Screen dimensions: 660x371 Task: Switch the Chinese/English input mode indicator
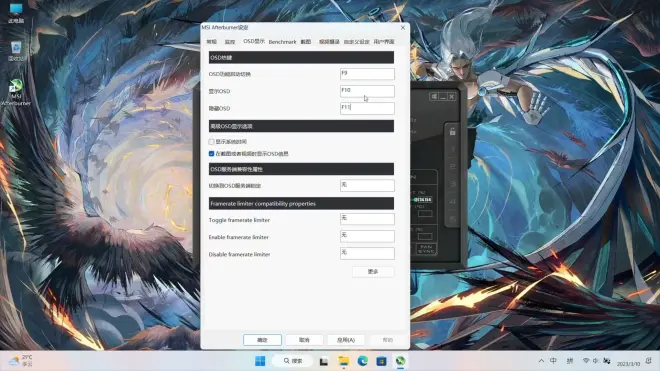(x=554, y=361)
